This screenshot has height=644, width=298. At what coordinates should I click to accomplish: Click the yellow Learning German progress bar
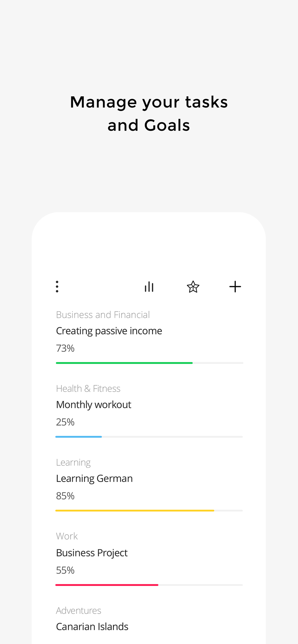[135, 510]
